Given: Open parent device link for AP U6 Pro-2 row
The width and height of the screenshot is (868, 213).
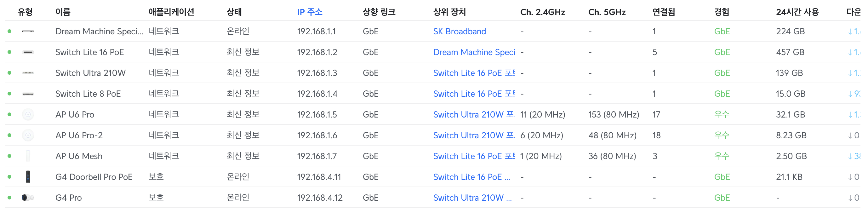Looking at the screenshot, I should pyautogui.click(x=474, y=135).
